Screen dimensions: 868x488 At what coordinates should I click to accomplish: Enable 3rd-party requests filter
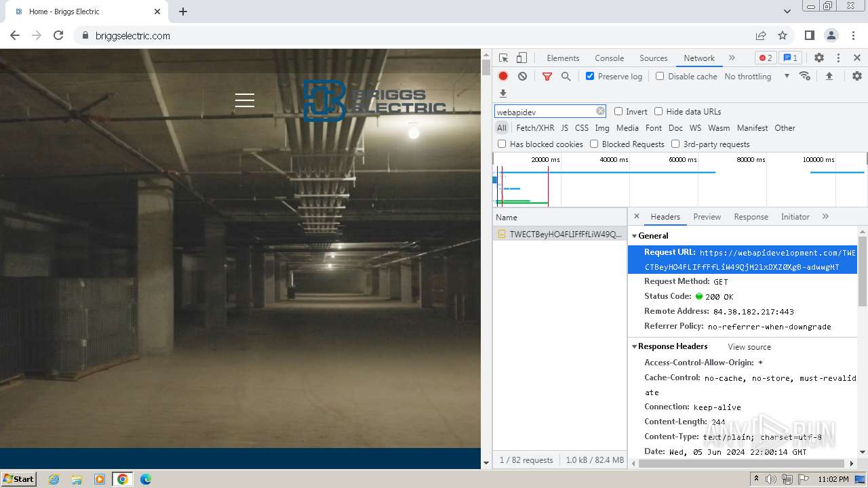(x=675, y=144)
